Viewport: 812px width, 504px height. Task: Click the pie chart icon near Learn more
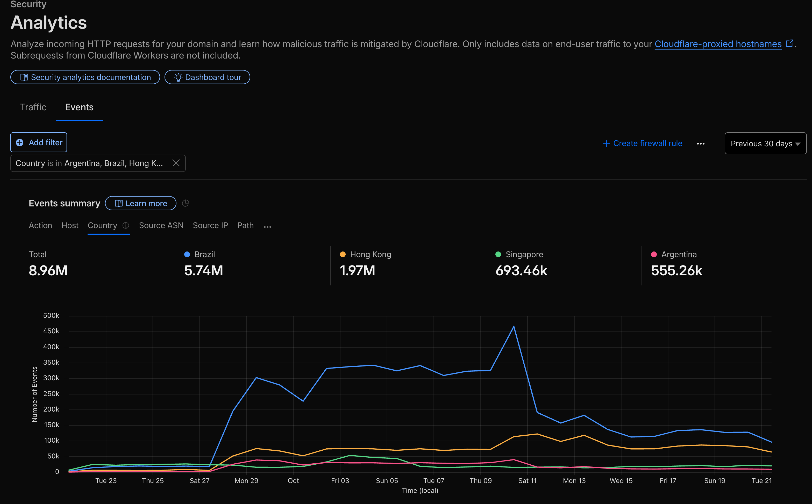186,203
